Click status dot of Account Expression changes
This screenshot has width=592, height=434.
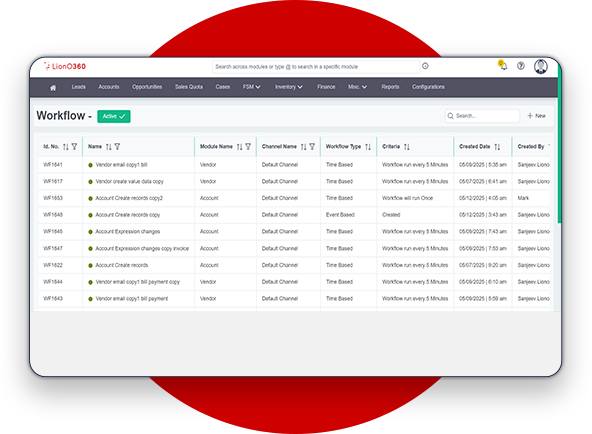tap(90, 232)
